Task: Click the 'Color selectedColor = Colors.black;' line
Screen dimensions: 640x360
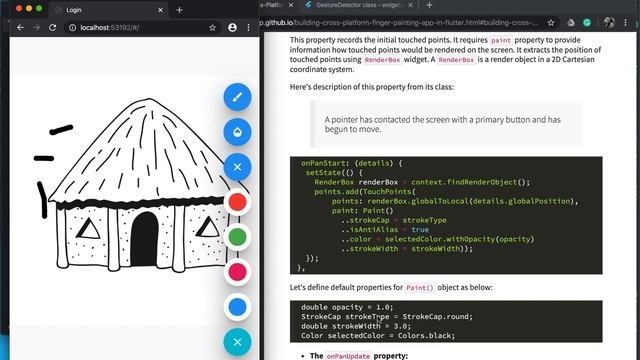Action: coord(378,336)
